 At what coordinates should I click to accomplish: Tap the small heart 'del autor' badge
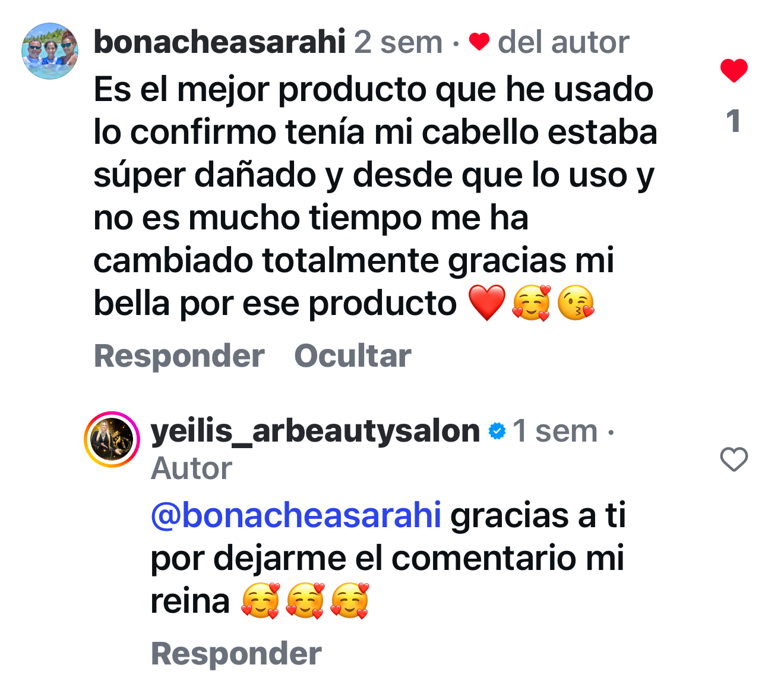click(x=479, y=42)
